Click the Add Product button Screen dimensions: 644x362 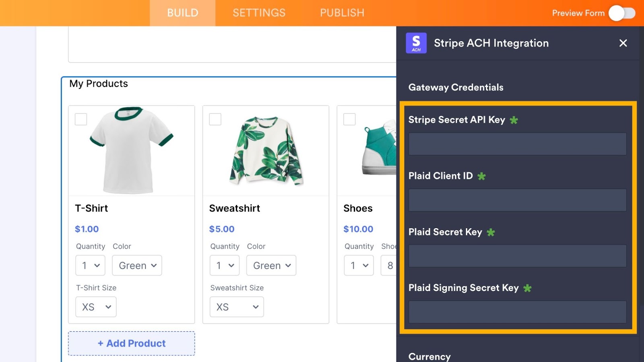132,343
